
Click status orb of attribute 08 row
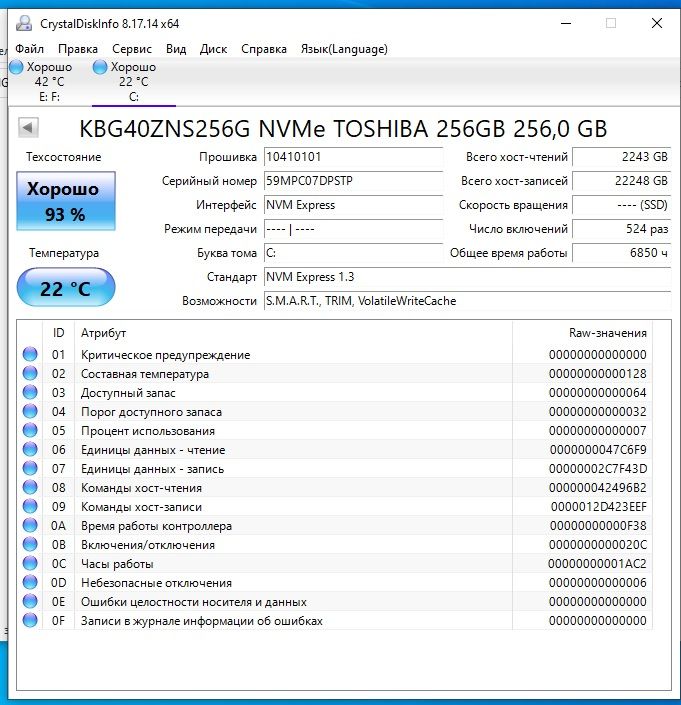30,487
